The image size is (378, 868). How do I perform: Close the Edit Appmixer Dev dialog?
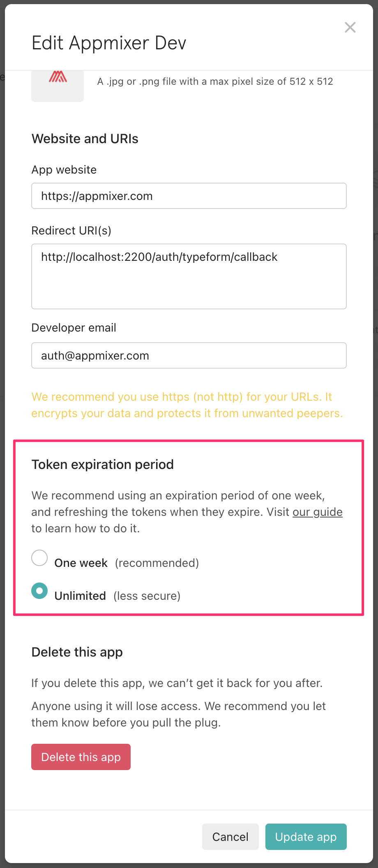[350, 28]
